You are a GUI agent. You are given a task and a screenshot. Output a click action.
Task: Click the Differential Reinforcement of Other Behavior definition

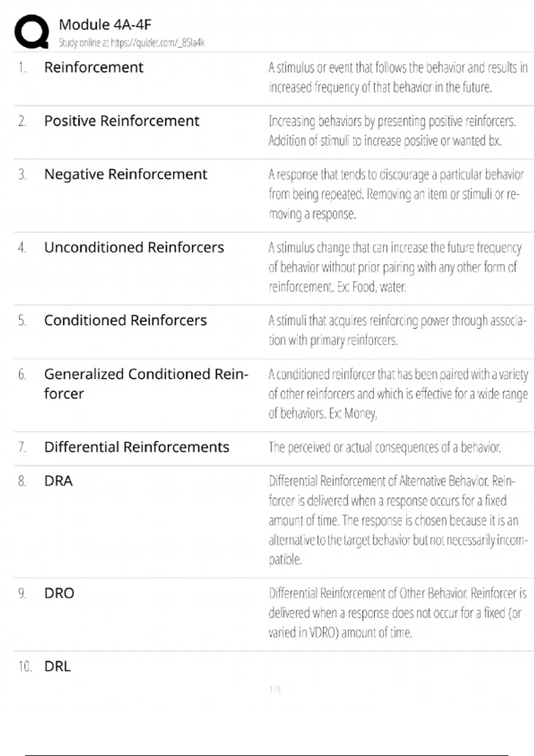(x=397, y=613)
